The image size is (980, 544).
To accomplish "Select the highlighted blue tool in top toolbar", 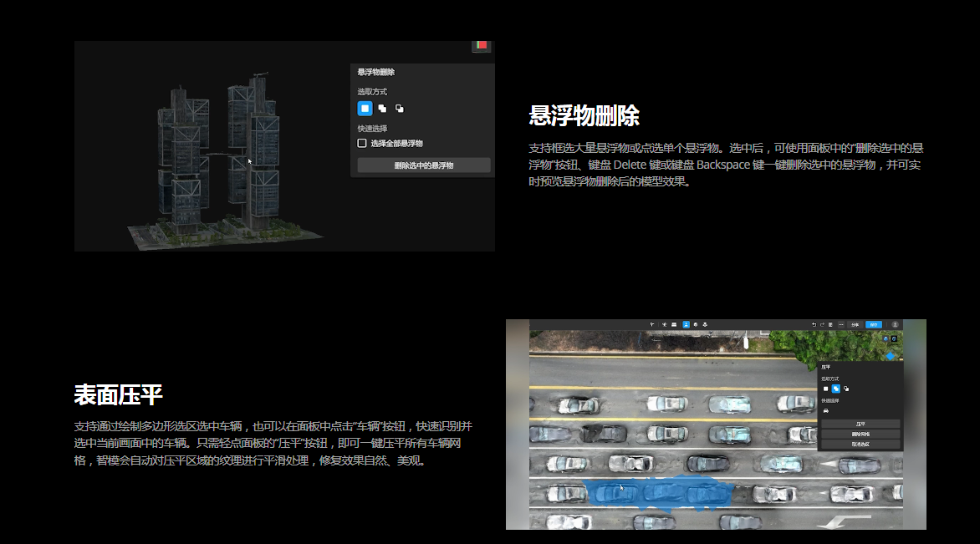I will click(686, 324).
